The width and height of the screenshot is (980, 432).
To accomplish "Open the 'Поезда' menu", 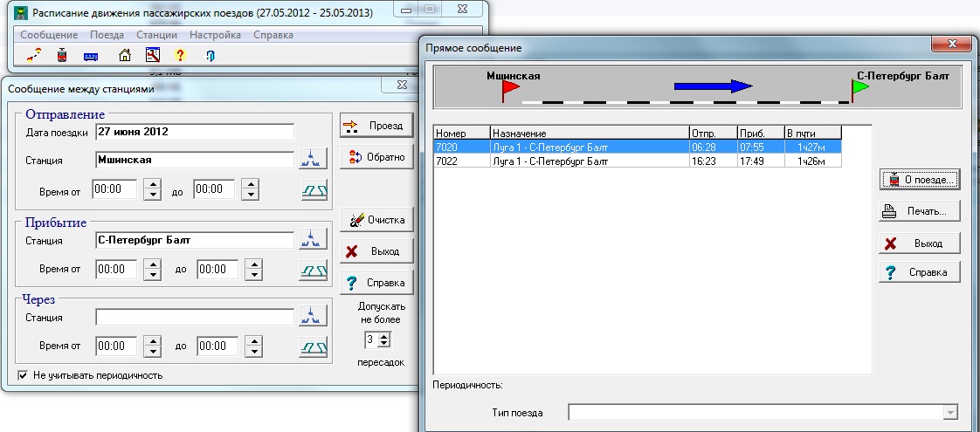I will tap(107, 35).
